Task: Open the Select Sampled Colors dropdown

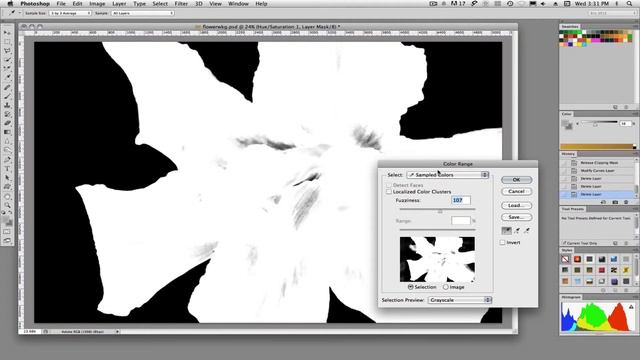Action: click(448, 175)
